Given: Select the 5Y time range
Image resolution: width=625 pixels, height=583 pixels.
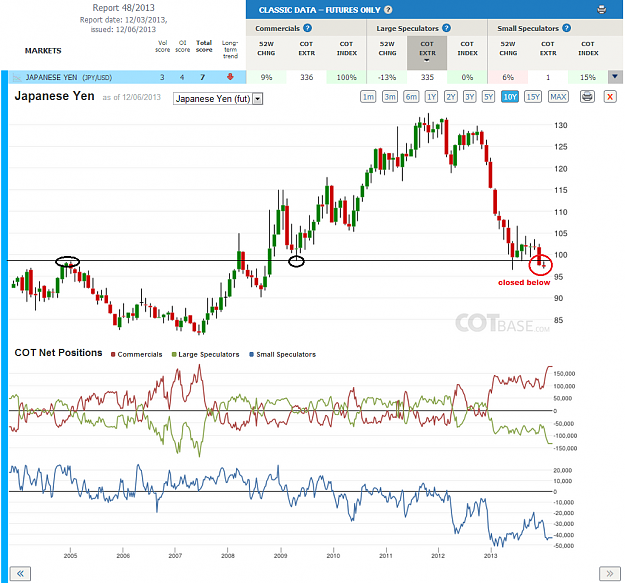Looking at the screenshot, I should pos(488,97).
